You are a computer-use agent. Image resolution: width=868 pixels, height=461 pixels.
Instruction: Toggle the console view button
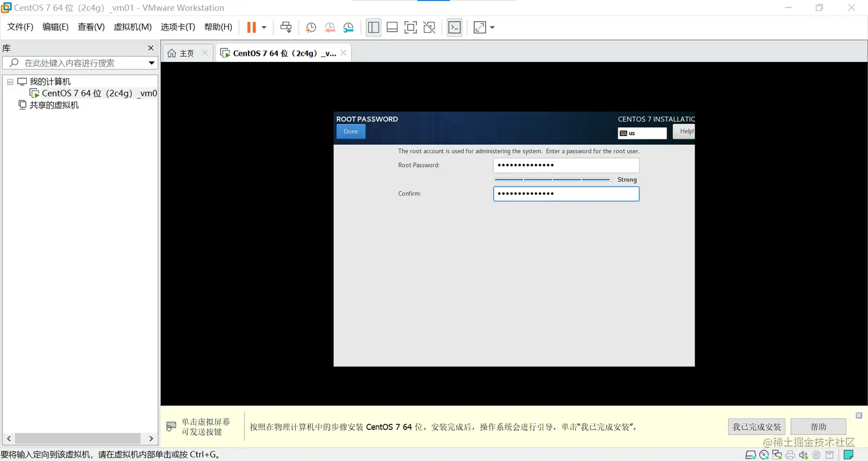point(455,27)
